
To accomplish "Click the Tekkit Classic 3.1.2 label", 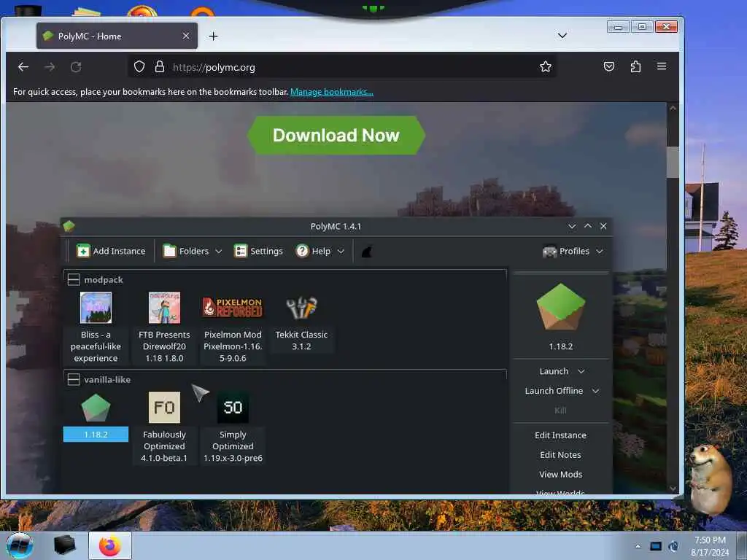I will (301, 341).
